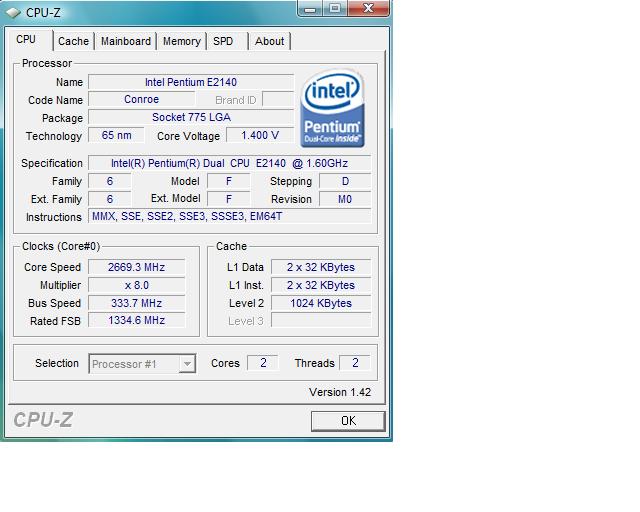Click the Revision value 'M0'
Viewport: 640px width, 512px height.
pos(345,199)
